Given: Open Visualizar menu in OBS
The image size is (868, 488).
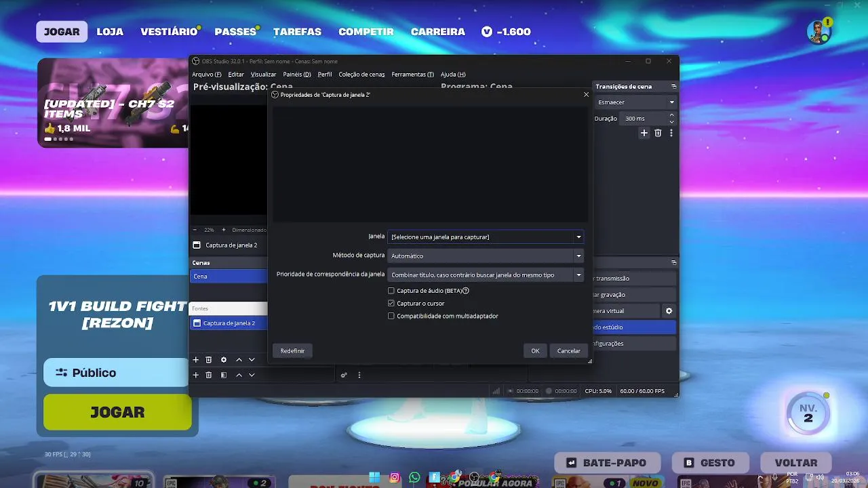Looking at the screenshot, I should point(263,75).
